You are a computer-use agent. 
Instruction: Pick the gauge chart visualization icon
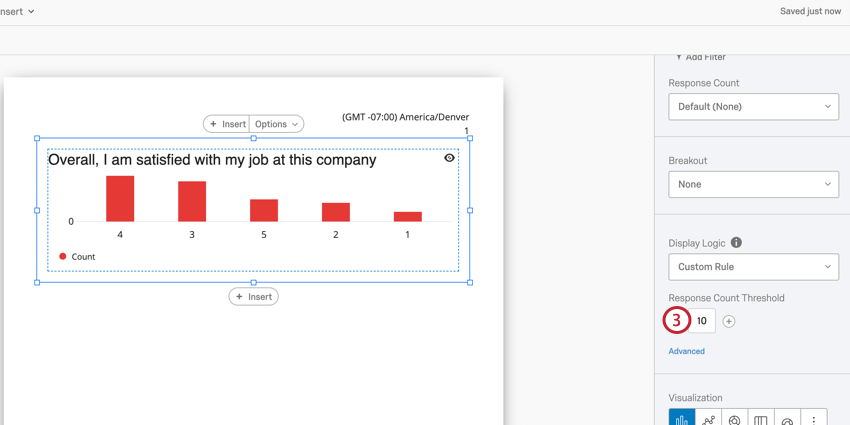click(787, 418)
